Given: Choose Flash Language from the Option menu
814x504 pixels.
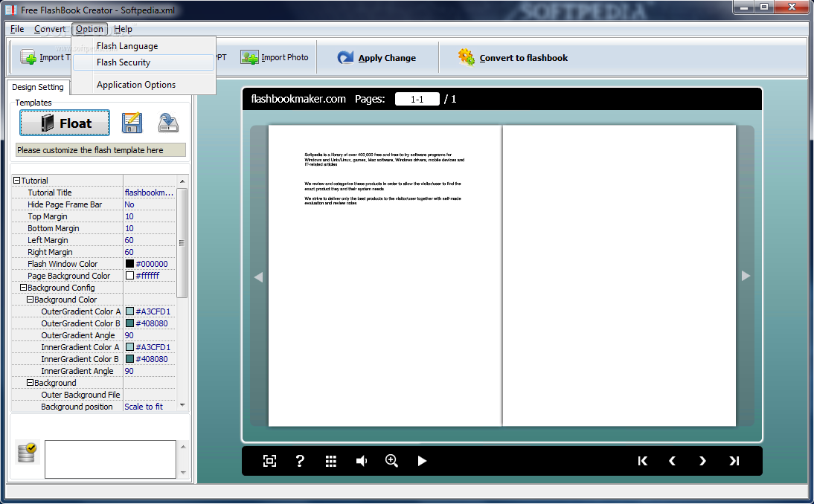Looking at the screenshot, I should pyautogui.click(x=144, y=46).
